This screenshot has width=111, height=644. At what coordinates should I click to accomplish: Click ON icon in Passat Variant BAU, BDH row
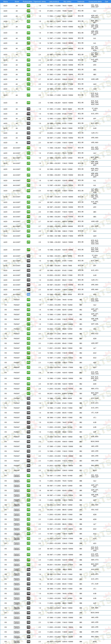pos(28,637)
